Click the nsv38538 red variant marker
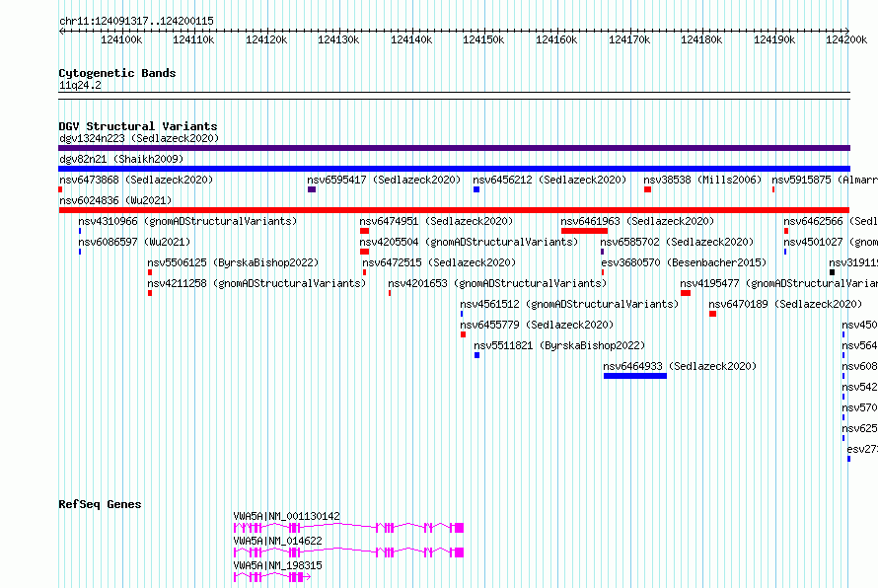Screen dimensions: 878x588 (647, 189)
